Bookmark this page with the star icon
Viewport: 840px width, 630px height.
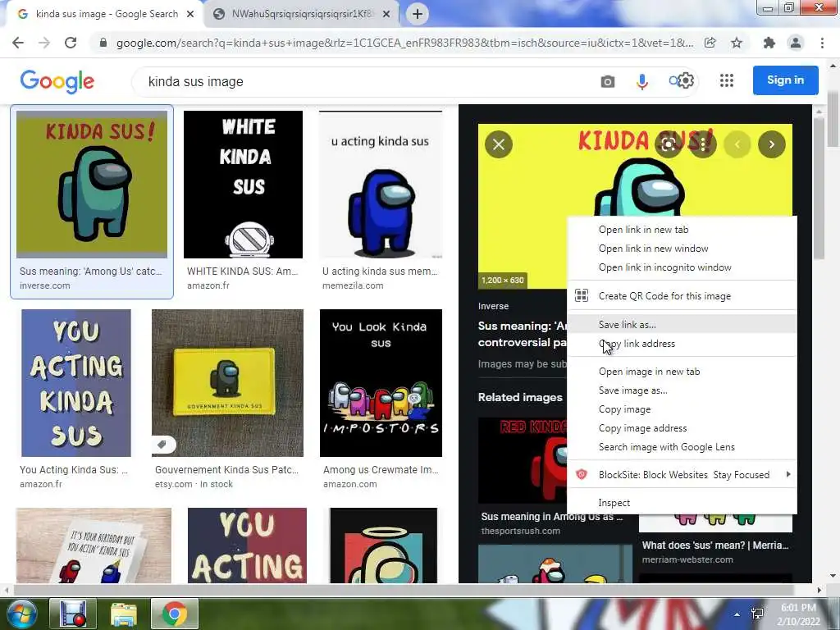click(737, 43)
